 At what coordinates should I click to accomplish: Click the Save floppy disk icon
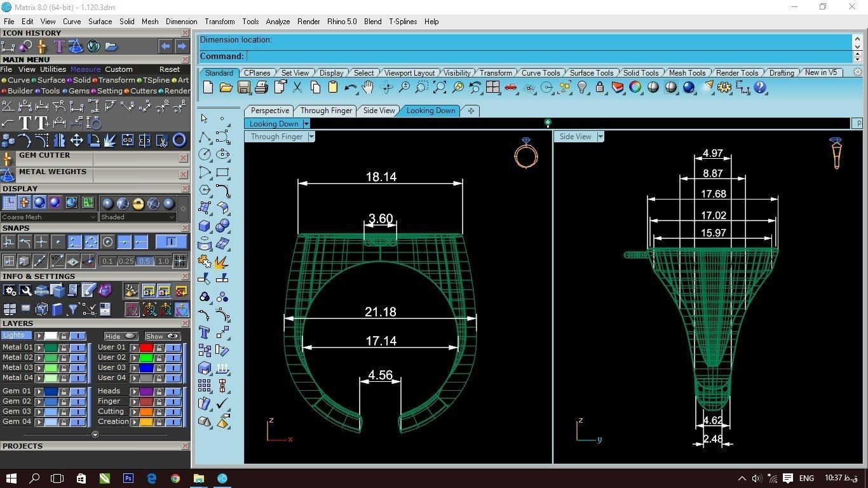pos(243,88)
